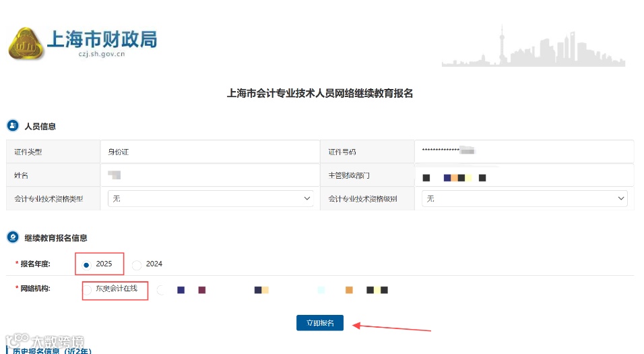Click the 立即报名 button
Viewport: 644px width, 354px height.
(320, 323)
